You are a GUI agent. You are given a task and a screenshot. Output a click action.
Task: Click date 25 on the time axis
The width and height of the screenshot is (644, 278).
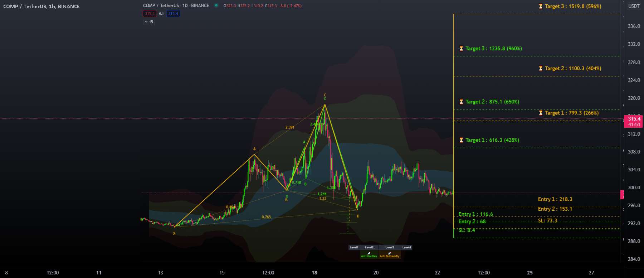click(530, 273)
